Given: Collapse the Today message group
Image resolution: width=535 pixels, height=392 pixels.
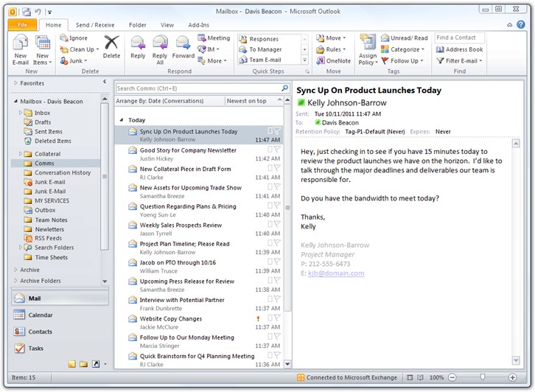Looking at the screenshot, I should 122,120.
